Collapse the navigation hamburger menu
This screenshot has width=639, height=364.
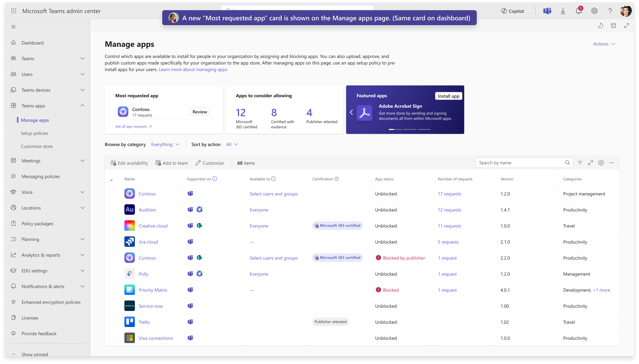[x=14, y=27]
